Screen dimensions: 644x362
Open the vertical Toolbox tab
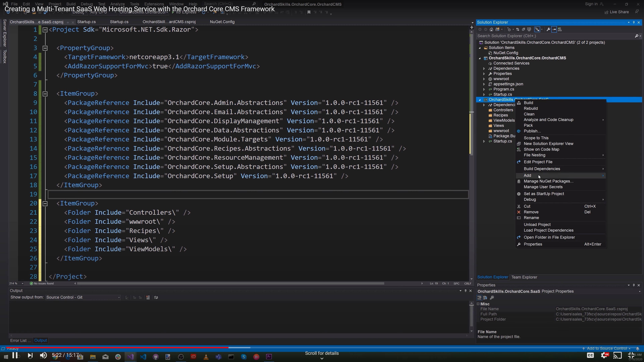coord(5,56)
